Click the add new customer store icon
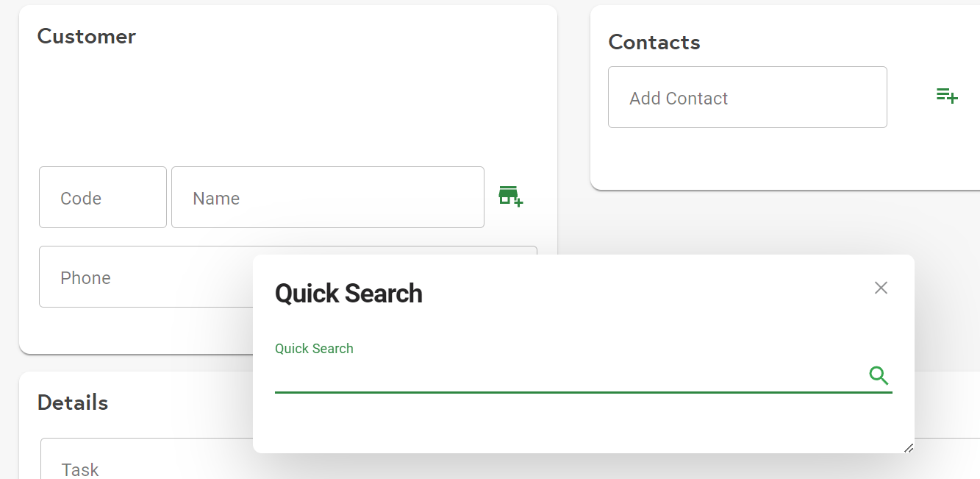Viewport: 980px width, 479px height. (x=510, y=196)
